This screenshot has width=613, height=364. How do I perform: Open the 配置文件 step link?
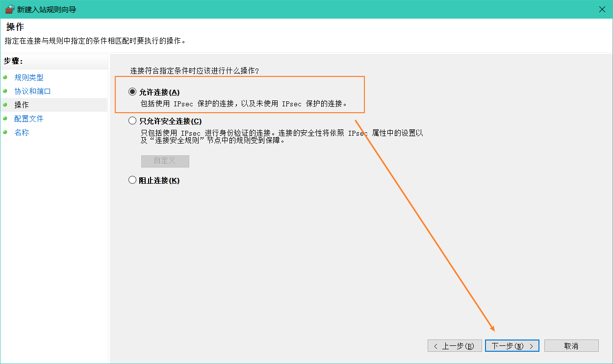pyautogui.click(x=29, y=119)
